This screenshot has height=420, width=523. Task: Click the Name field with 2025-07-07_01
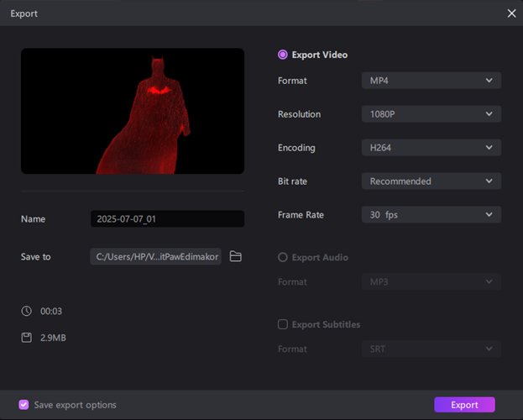(167, 218)
